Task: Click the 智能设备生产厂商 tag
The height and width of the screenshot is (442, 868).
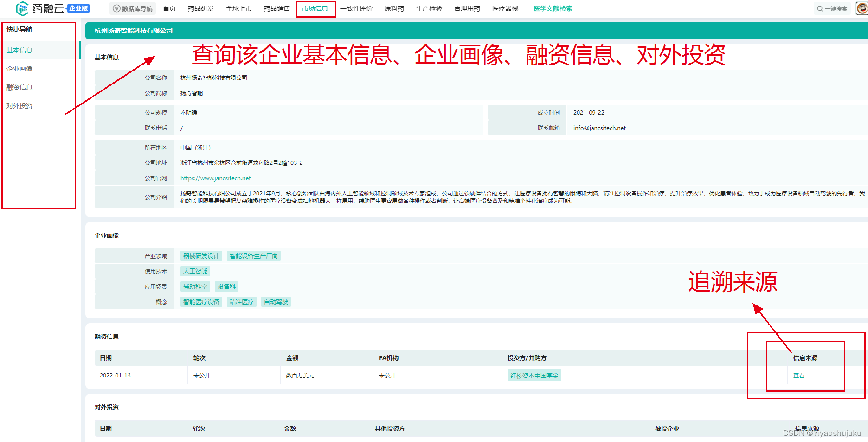Action: tap(254, 256)
